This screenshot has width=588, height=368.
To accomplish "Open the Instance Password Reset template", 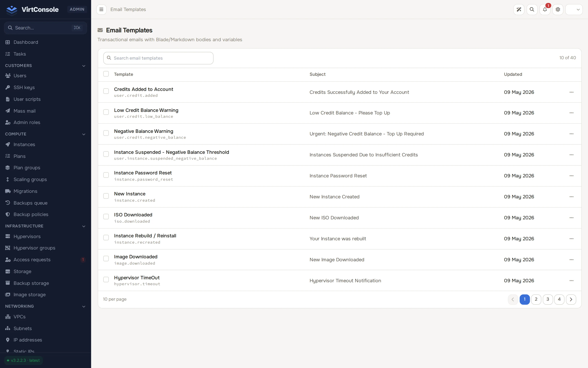I will 143,173.
